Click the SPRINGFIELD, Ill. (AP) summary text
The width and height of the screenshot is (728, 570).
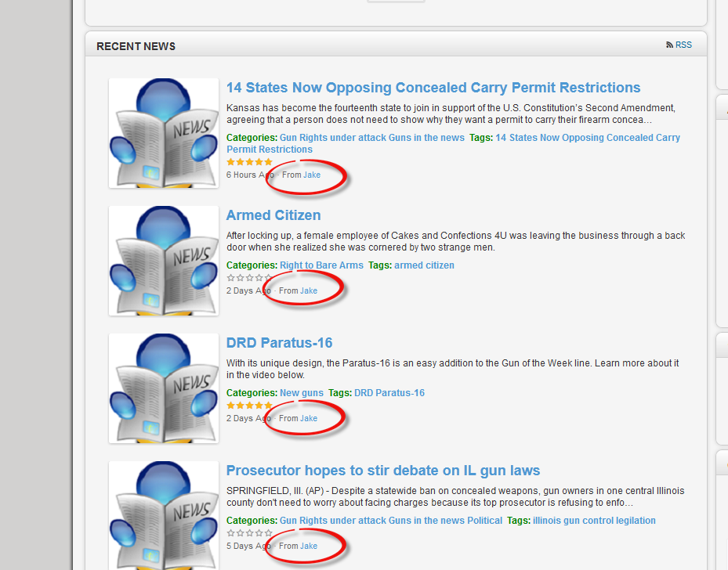455,496
